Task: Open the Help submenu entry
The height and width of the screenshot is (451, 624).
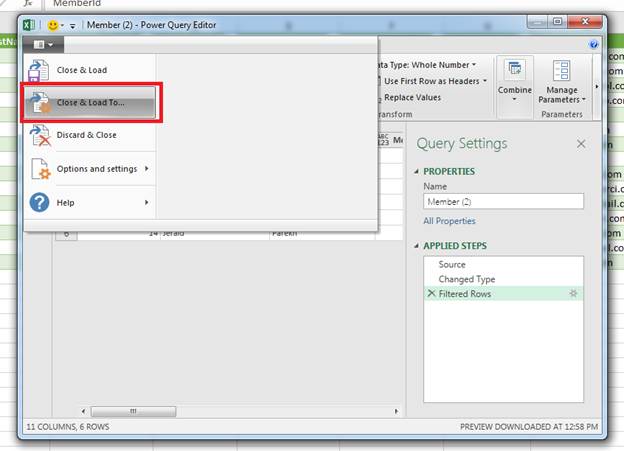Action: tap(90, 203)
